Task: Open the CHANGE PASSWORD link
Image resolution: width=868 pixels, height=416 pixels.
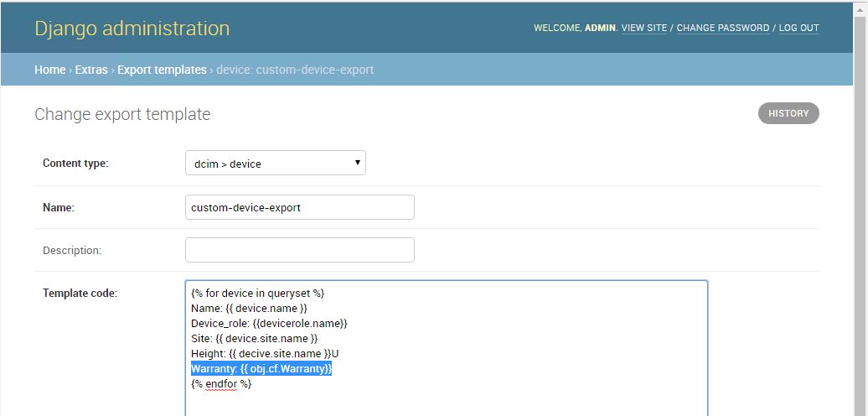Action: [x=723, y=28]
